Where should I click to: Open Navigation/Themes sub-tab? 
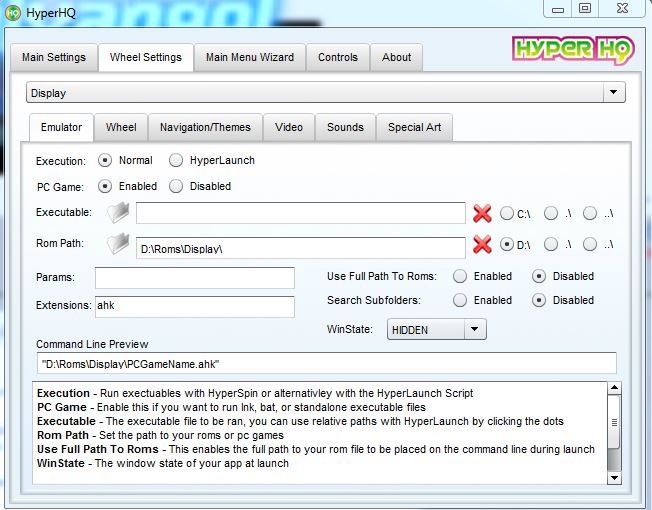coord(205,127)
